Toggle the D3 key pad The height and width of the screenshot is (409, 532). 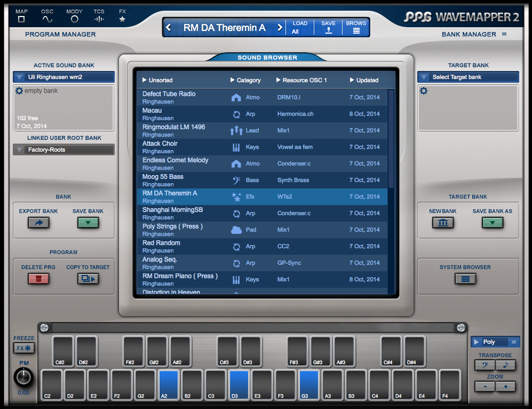point(239,384)
